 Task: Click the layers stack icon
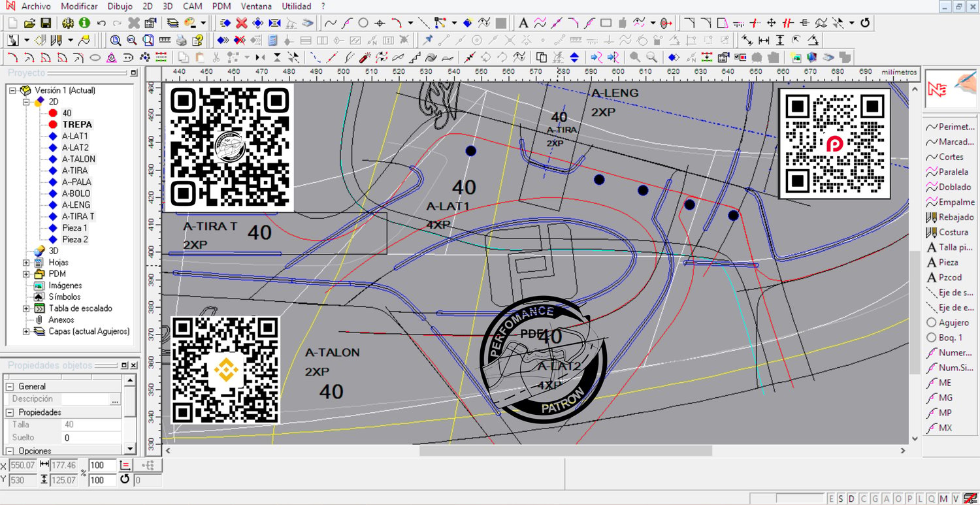(173, 23)
